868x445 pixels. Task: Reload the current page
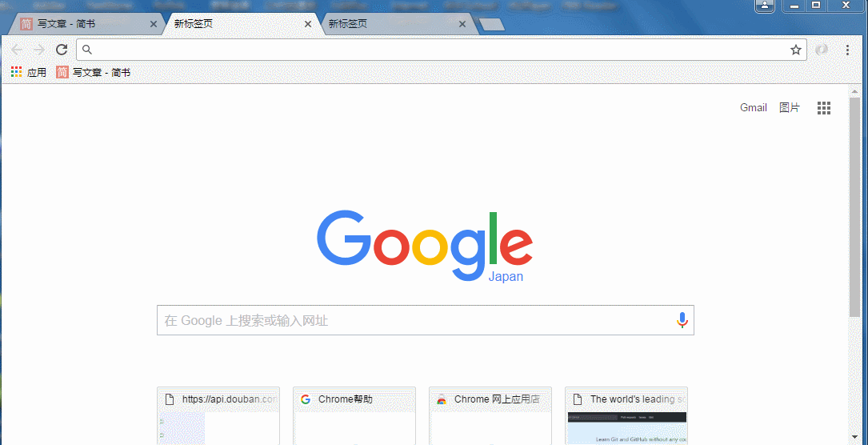[62, 50]
